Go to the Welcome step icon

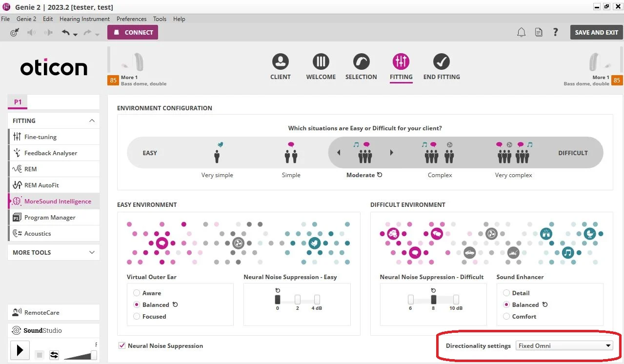[x=321, y=61]
